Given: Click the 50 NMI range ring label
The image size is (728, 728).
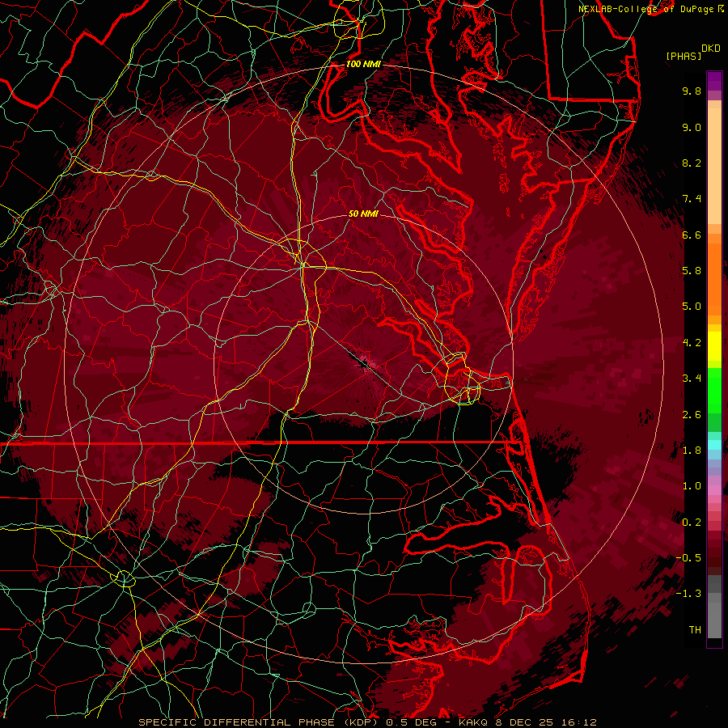Looking at the screenshot, I should pos(363,214).
